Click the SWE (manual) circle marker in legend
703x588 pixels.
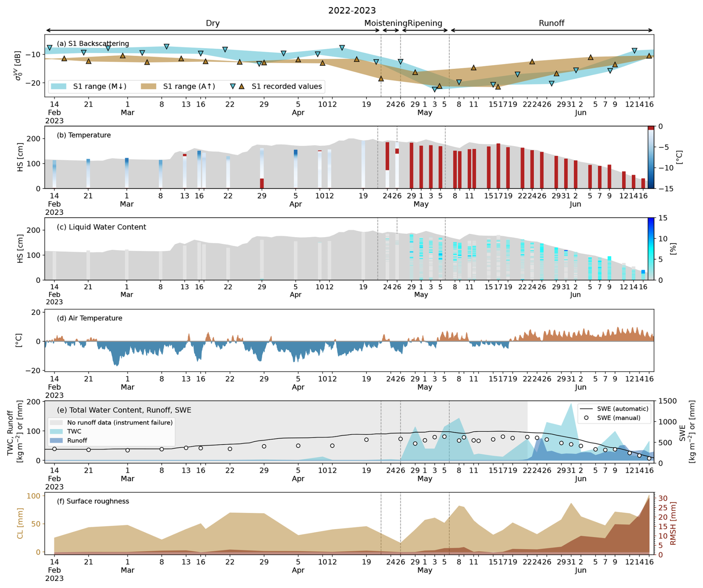[586, 418]
